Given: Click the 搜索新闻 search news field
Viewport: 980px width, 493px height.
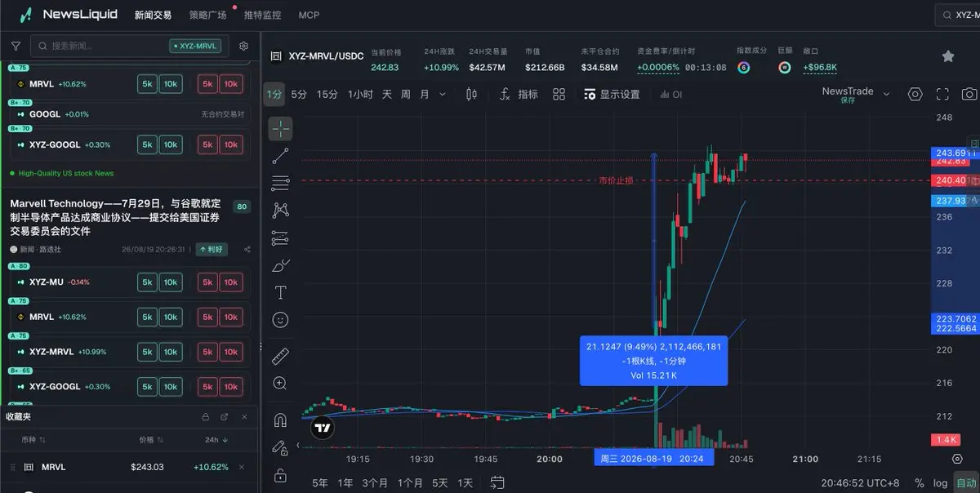Looking at the screenshot, I should pos(131,47).
